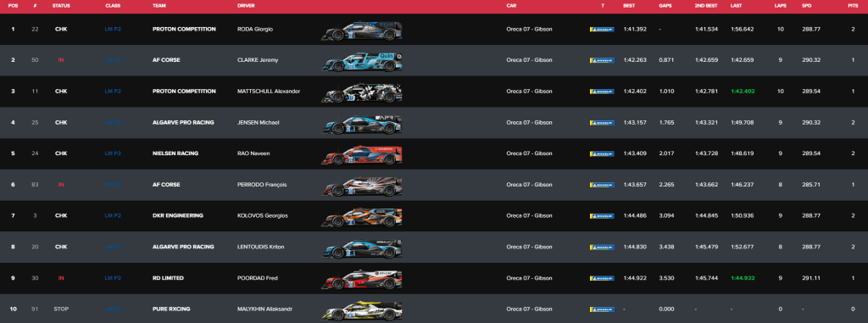Click driver name MATTSCHULL Alexander
This screenshot has width=868, height=323.
[269, 92]
